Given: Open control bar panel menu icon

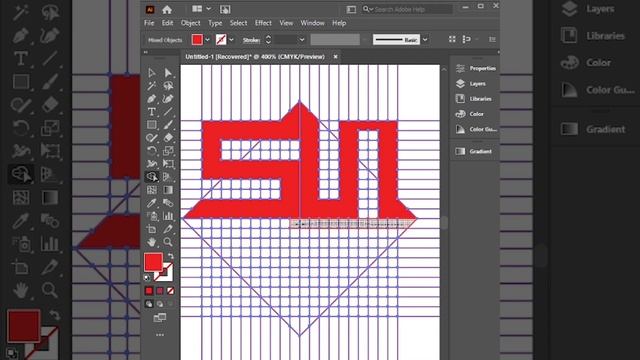Looking at the screenshot, I should click(492, 39).
